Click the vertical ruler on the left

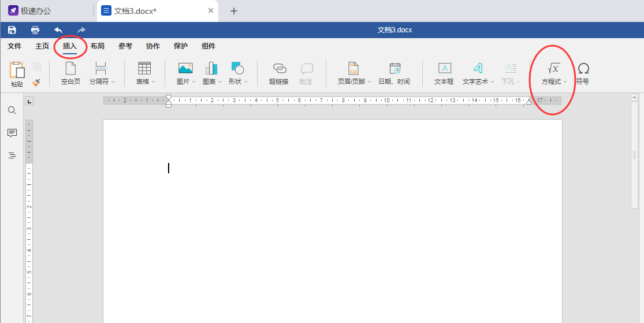tap(29, 221)
